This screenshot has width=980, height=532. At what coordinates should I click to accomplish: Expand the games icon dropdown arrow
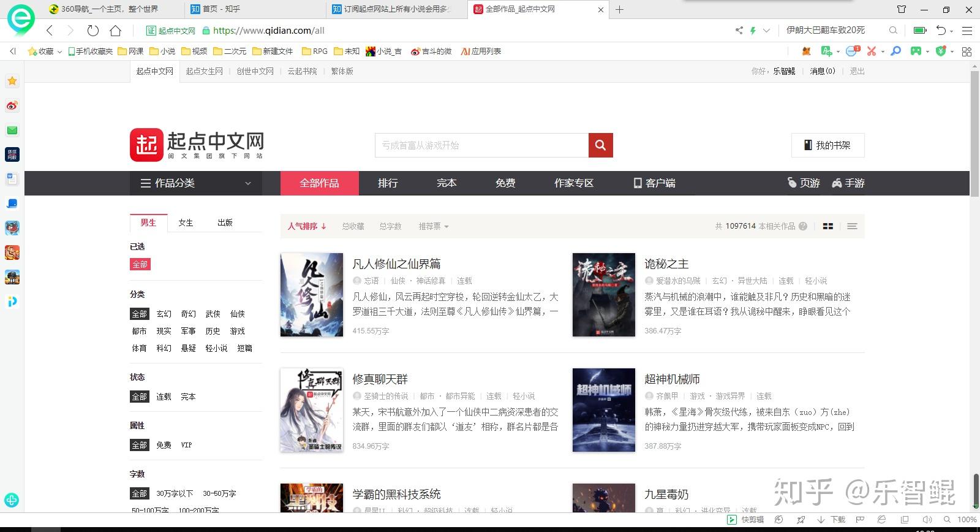pos(927,51)
